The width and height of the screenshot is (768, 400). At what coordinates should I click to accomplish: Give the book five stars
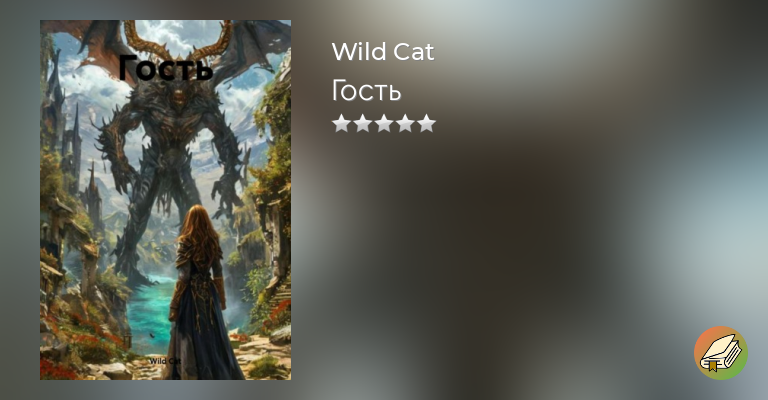point(427,123)
